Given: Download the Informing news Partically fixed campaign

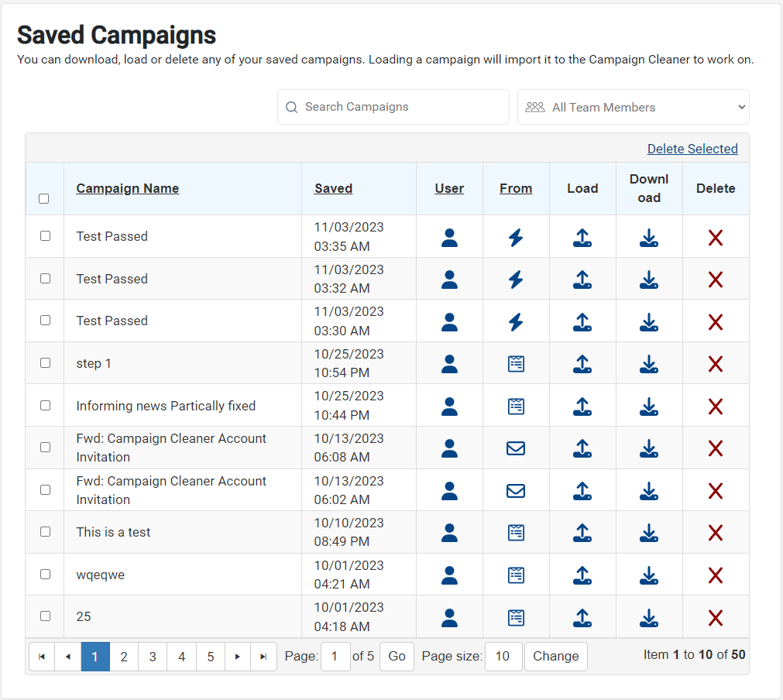Looking at the screenshot, I should (649, 407).
